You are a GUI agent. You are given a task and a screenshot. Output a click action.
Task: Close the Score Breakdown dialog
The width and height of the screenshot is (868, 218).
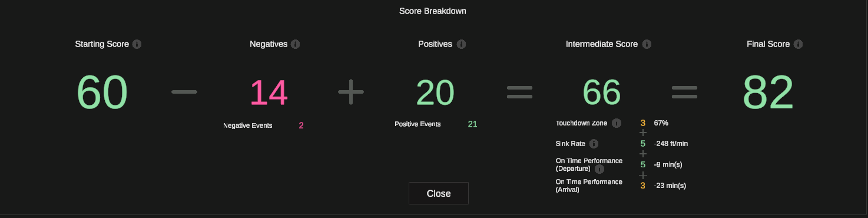point(439,193)
